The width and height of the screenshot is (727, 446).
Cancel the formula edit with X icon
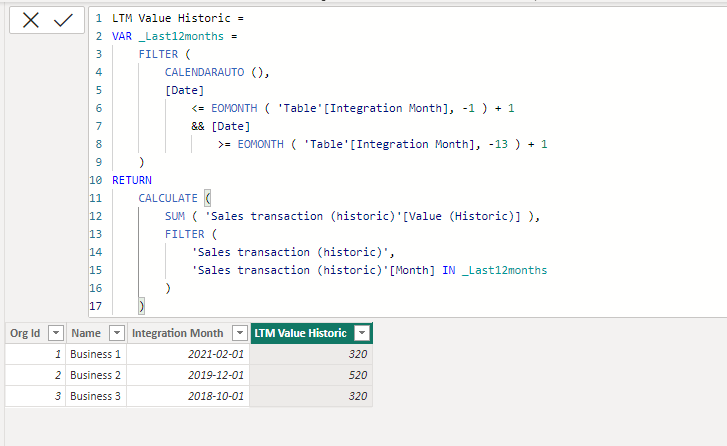[x=31, y=20]
